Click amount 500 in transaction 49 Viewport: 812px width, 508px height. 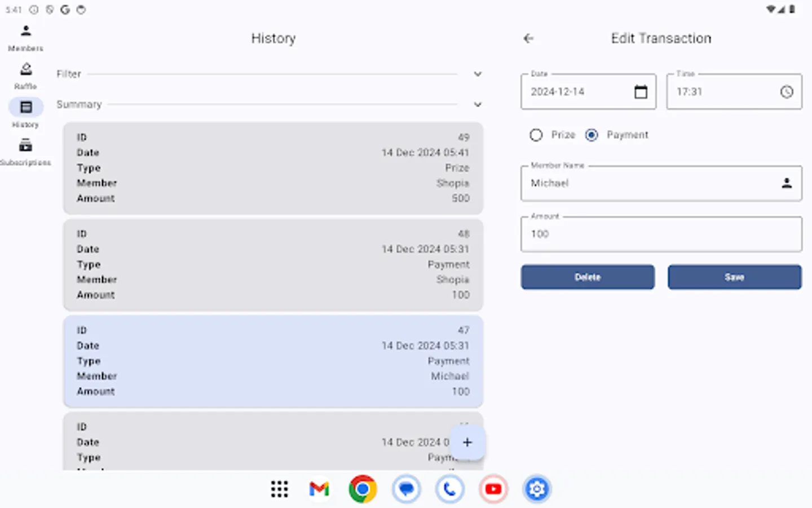pos(461,198)
